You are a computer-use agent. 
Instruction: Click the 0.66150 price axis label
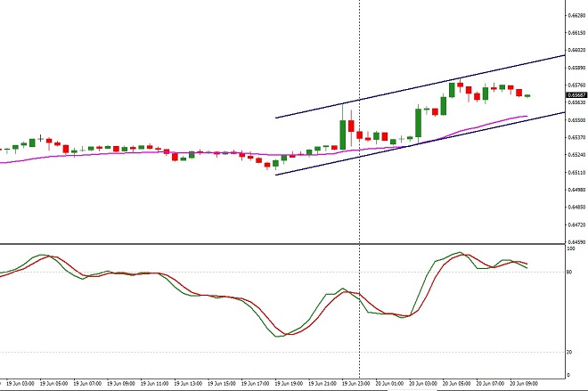[x=576, y=33]
